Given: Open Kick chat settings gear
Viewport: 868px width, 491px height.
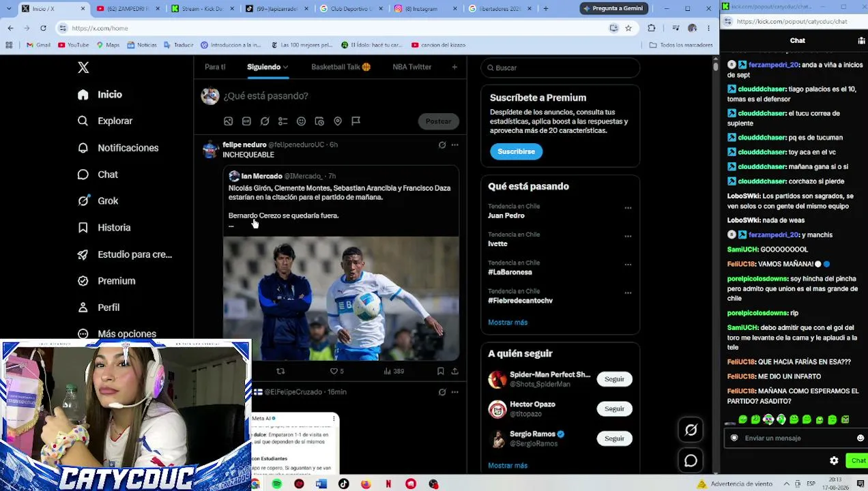Looking at the screenshot, I should pos(834,461).
